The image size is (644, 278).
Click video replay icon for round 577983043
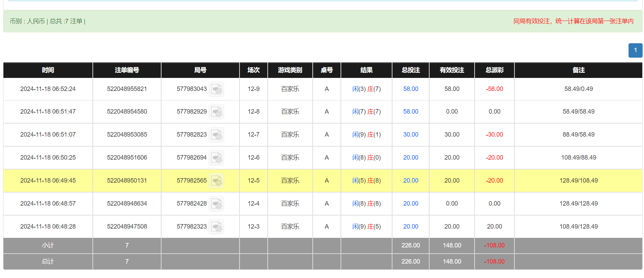[216, 89]
